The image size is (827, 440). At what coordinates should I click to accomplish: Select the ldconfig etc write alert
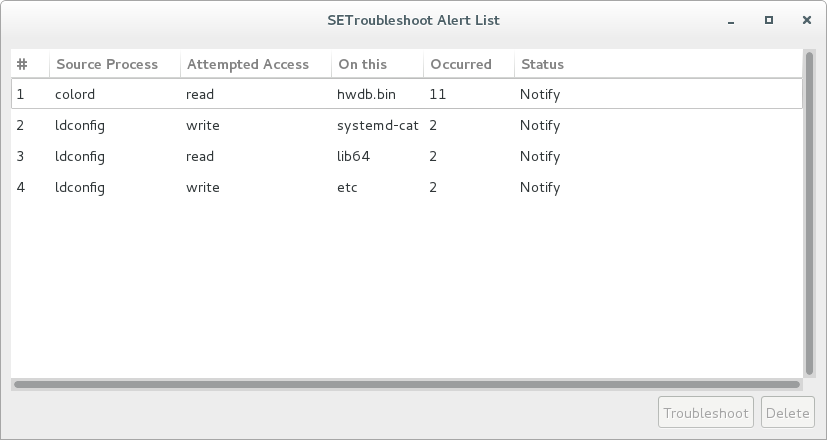pos(407,187)
